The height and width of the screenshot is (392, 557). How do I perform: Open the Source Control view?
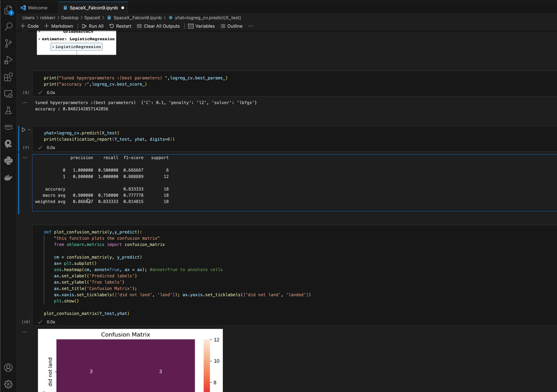click(8, 43)
